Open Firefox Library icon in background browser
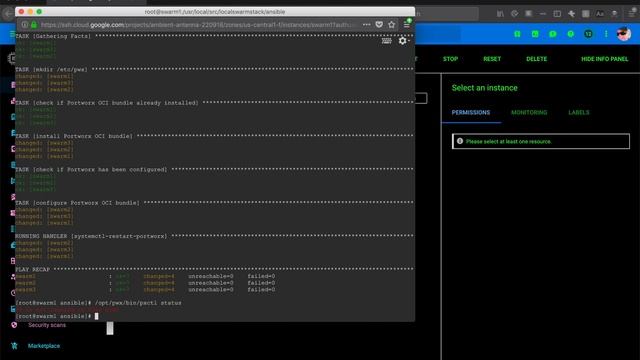Image resolution: width=640 pixels, height=360 pixels. 500,14
